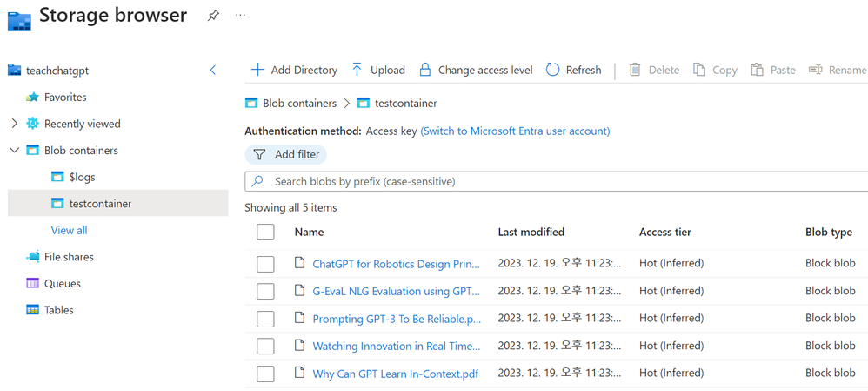Image resolution: width=868 pixels, height=391 pixels.
Task: Click the Copy toolbar icon
Action: pyautogui.click(x=699, y=70)
